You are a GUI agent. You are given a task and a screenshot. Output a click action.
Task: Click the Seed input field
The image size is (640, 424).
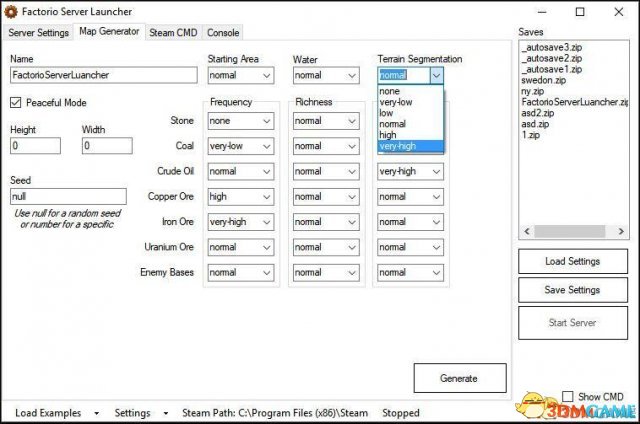pyautogui.click(x=68, y=197)
